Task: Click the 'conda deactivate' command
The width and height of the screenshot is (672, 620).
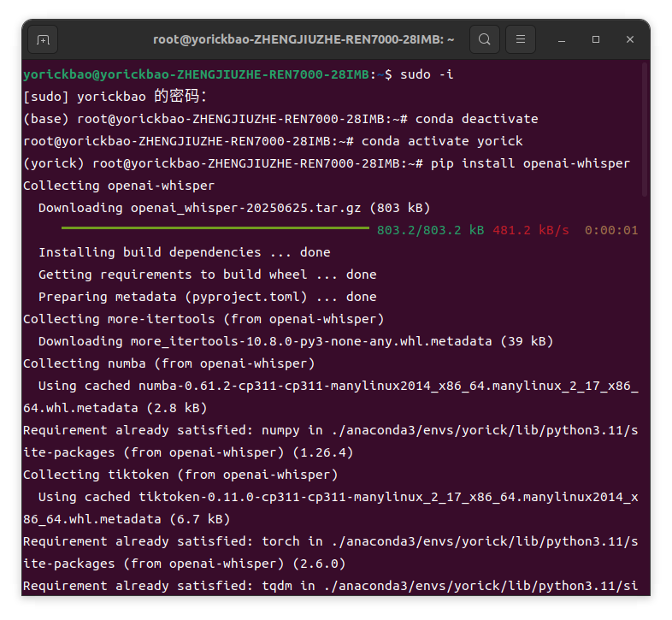Action: [x=476, y=119]
